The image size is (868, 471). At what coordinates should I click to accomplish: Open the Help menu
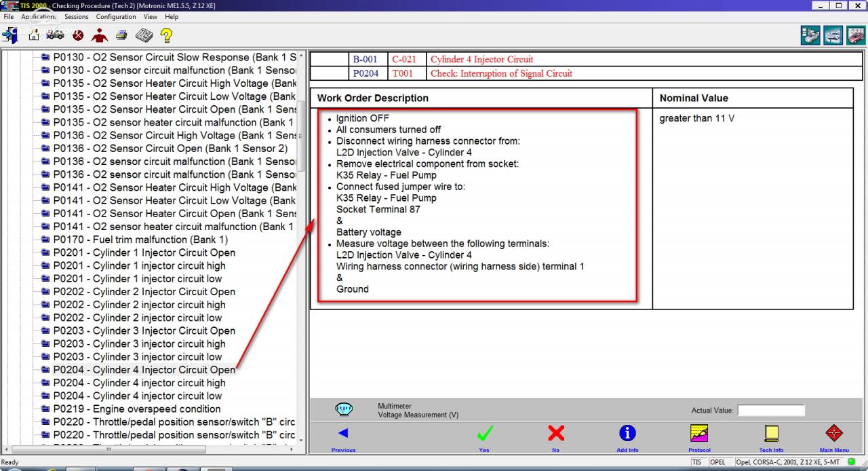click(172, 16)
